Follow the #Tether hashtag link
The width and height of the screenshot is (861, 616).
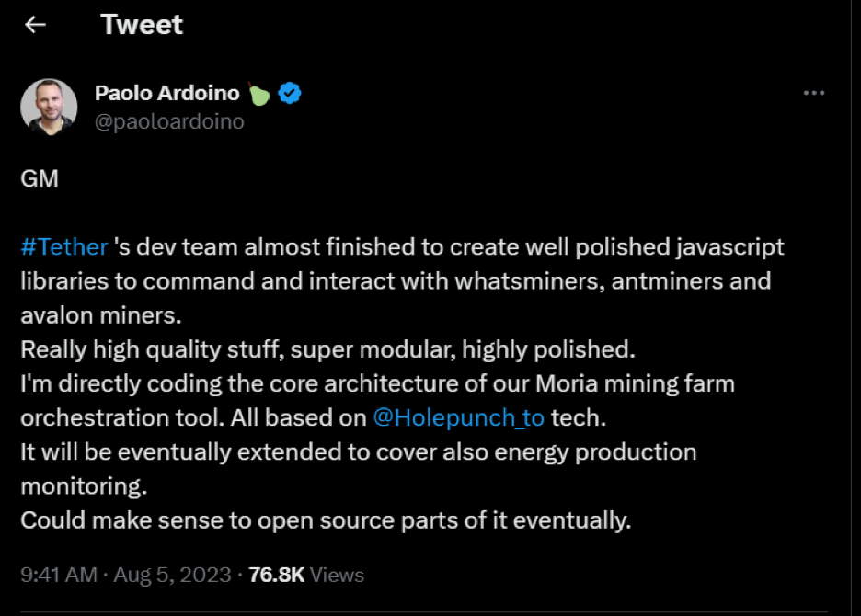pyautogui.click(x=64, y=246)
